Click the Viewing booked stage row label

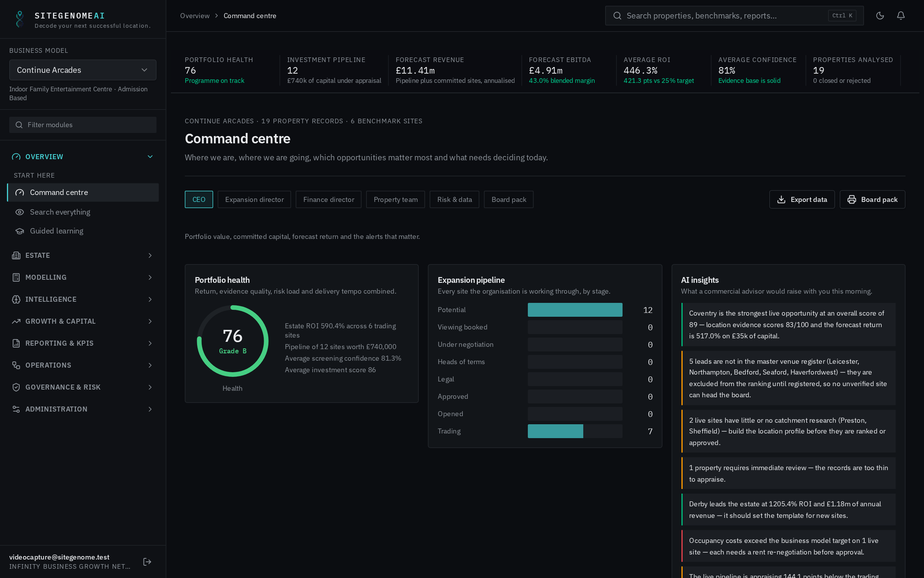click(462, 327)
